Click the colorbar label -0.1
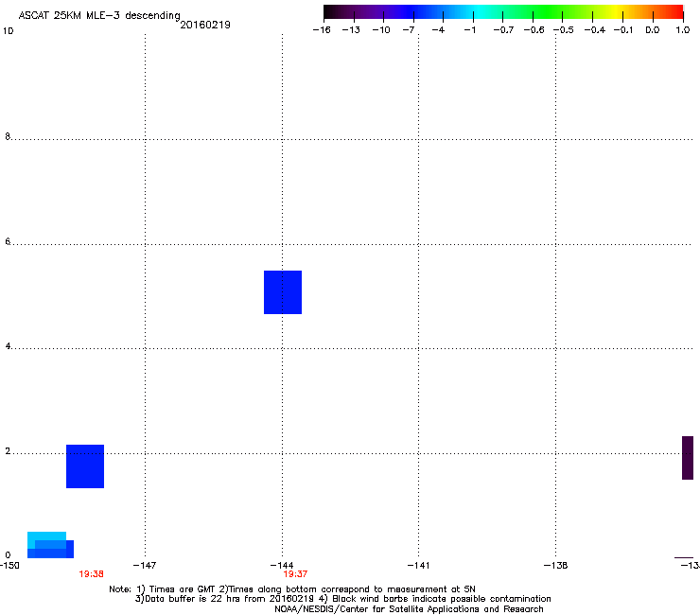The height and width of the screenshot is (615, 700). [623, 30]
